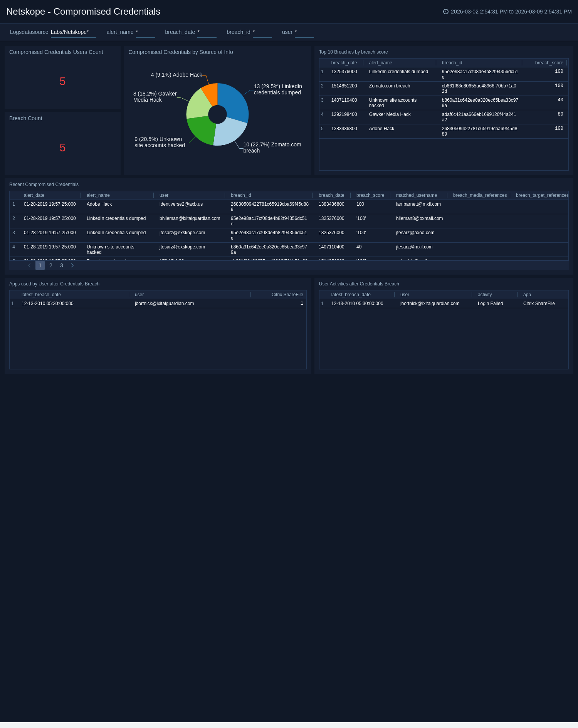Click Adobe Hack alert in recent credentials row 1
The image size is (578, 728).
99,204
